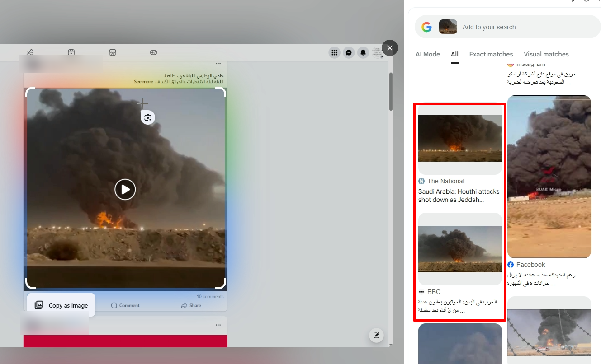
Task: Switch to the Exact matches tab
Action: pos(491,54)
